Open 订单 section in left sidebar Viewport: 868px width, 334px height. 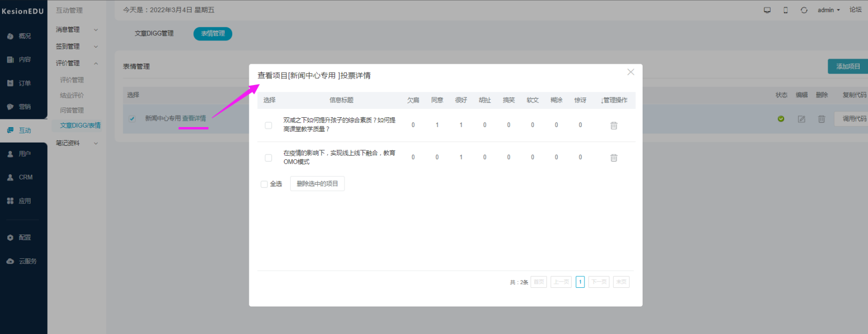pyautogui.click(x=24, y=83)
